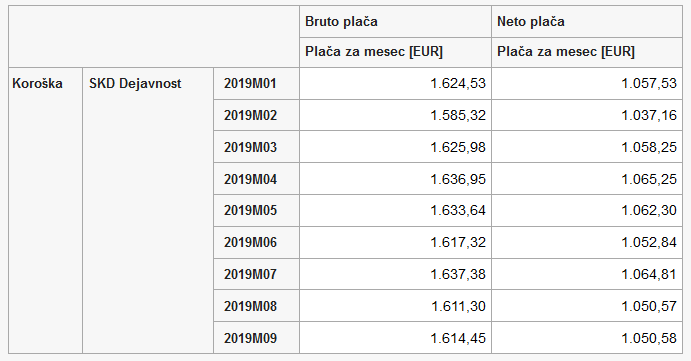Select the net pay cell 1.037,16

(587, 115)
